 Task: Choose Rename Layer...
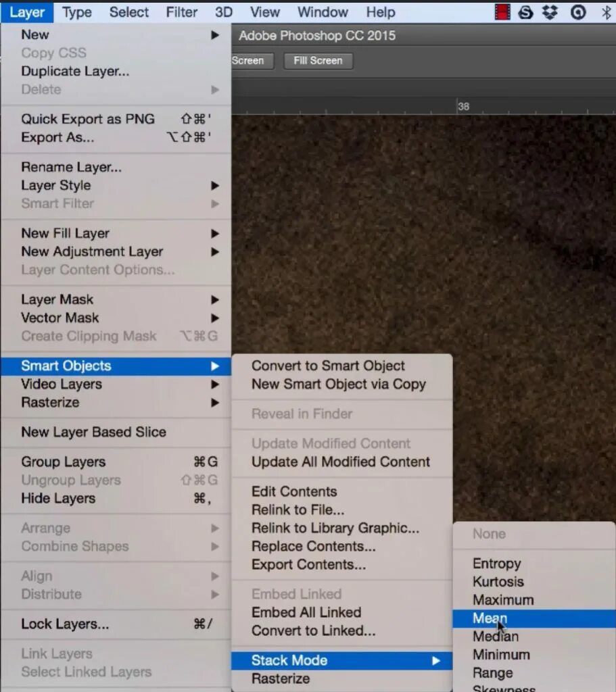pos(116,167)
